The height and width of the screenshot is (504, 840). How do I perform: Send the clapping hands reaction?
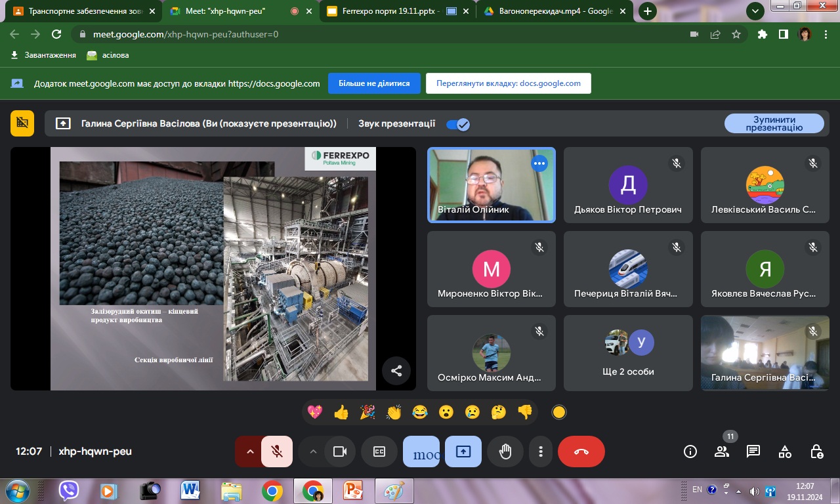[394, 412]
